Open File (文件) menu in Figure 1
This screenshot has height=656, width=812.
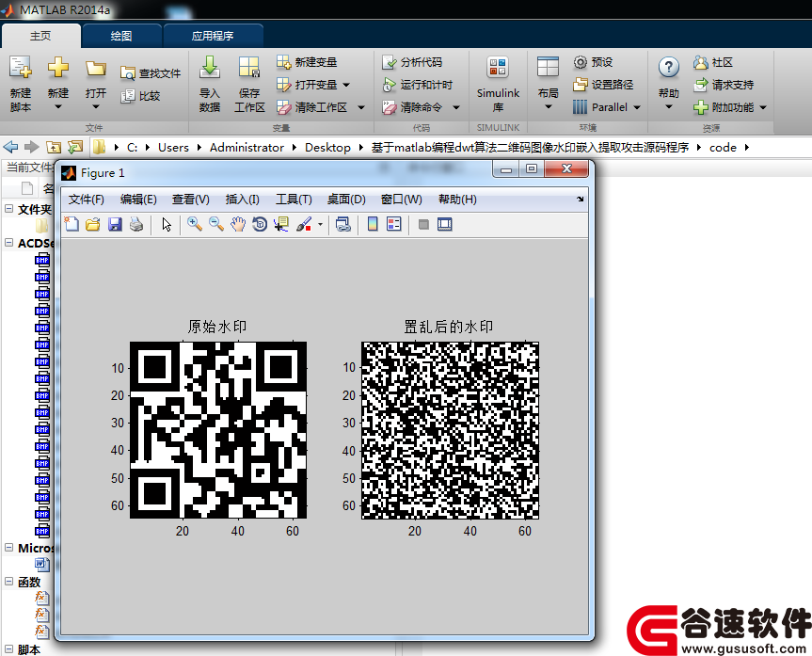(86, 200)
